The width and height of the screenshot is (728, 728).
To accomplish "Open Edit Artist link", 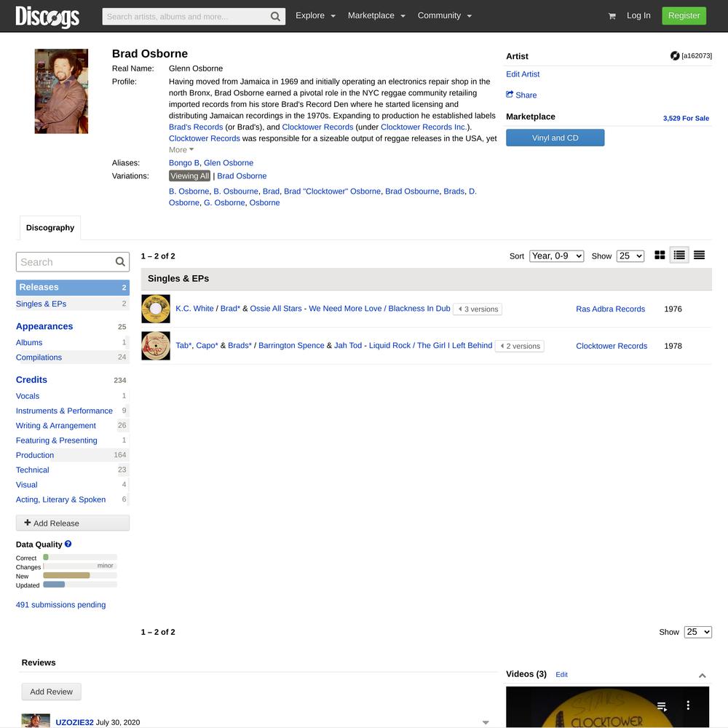I will (522, 74).
